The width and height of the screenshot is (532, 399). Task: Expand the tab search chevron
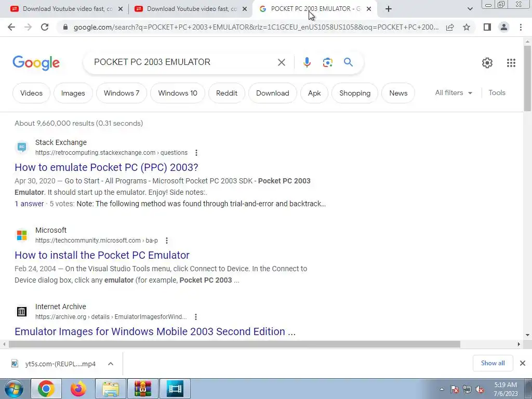click(x=470, y=9)
